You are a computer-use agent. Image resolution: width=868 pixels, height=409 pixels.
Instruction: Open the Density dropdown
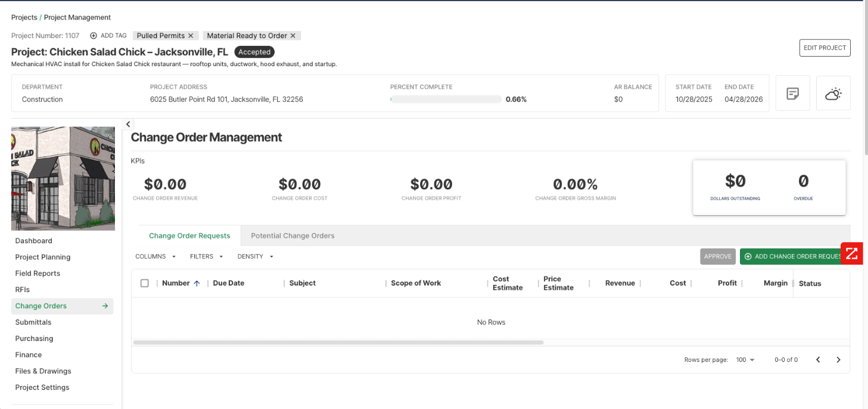point(255,256)
